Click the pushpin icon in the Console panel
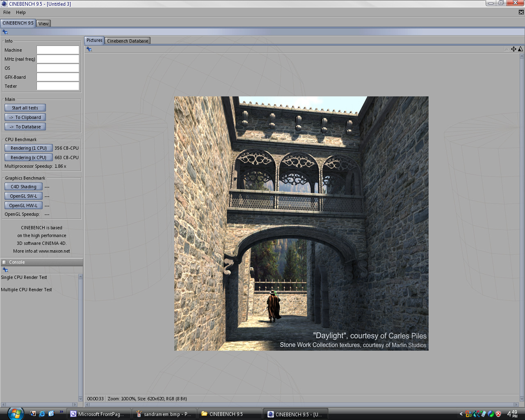 pyautogui.click(x=5, y=270)
